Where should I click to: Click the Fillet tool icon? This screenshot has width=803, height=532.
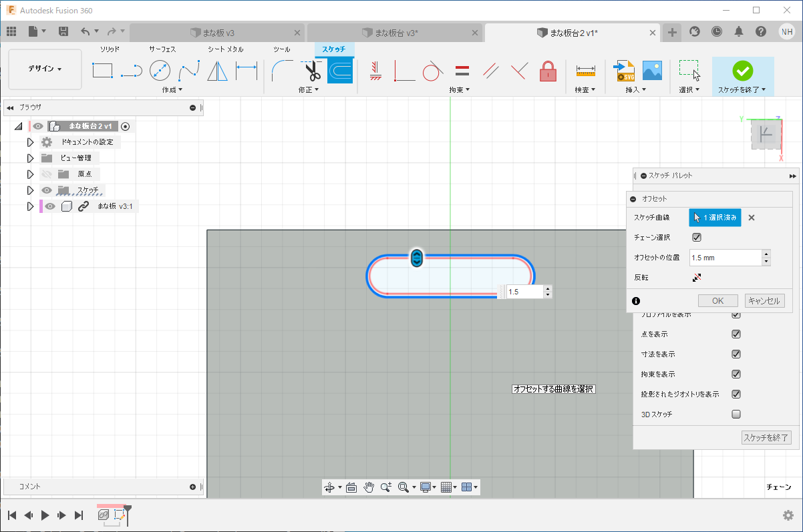coord(282,70)
